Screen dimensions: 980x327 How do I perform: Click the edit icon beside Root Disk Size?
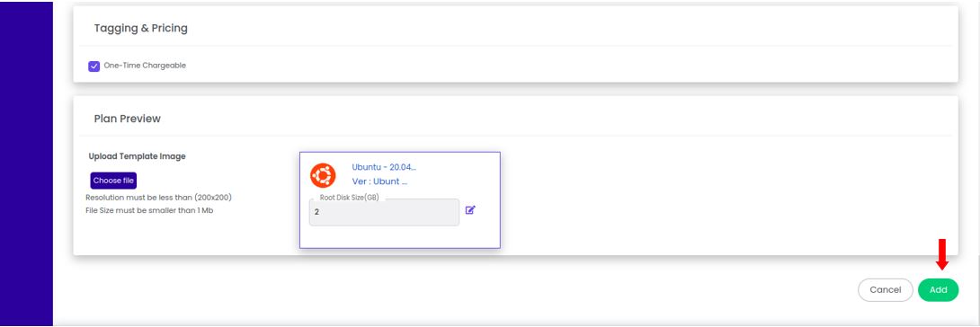click(x=470, y=210)
